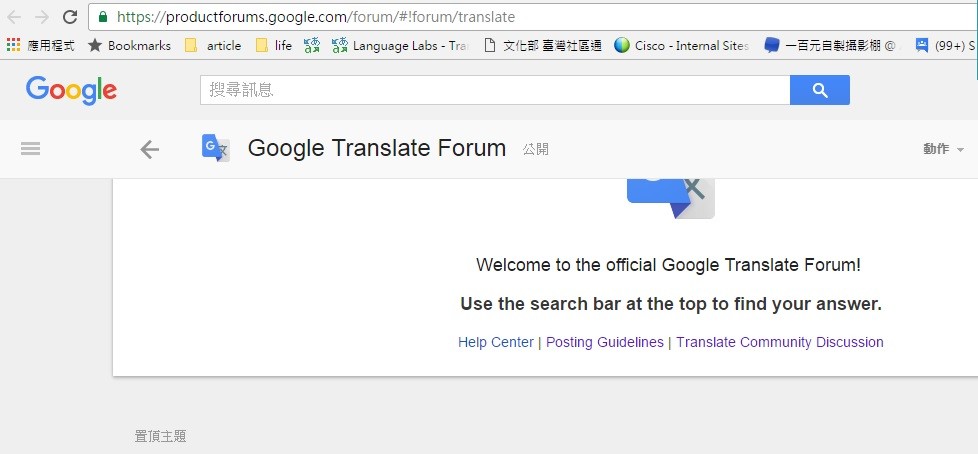The image size is (978, 454).
Task: Click the blue magnifier search button
Action: coord(820,90)
